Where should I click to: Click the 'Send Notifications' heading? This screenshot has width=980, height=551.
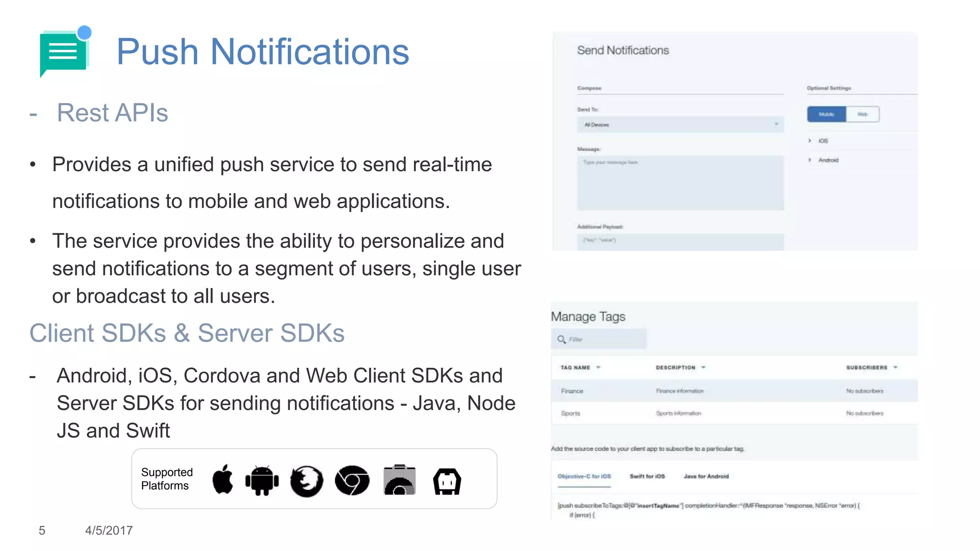[x=623, y=50]
